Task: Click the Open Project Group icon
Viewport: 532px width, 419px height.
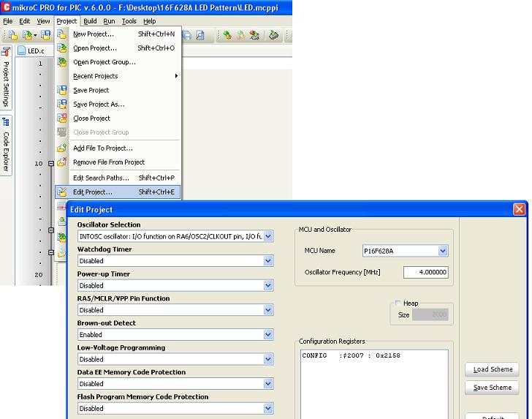Action: point(62,62)
